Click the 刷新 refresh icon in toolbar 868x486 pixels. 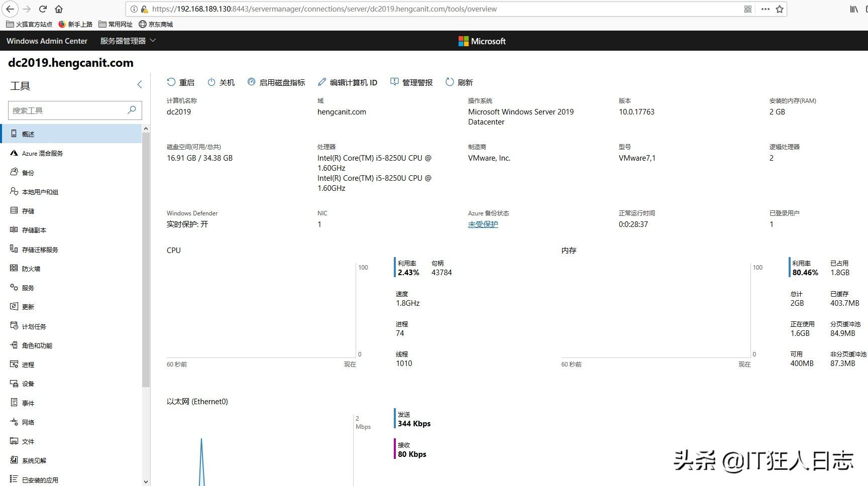point(450,82)
